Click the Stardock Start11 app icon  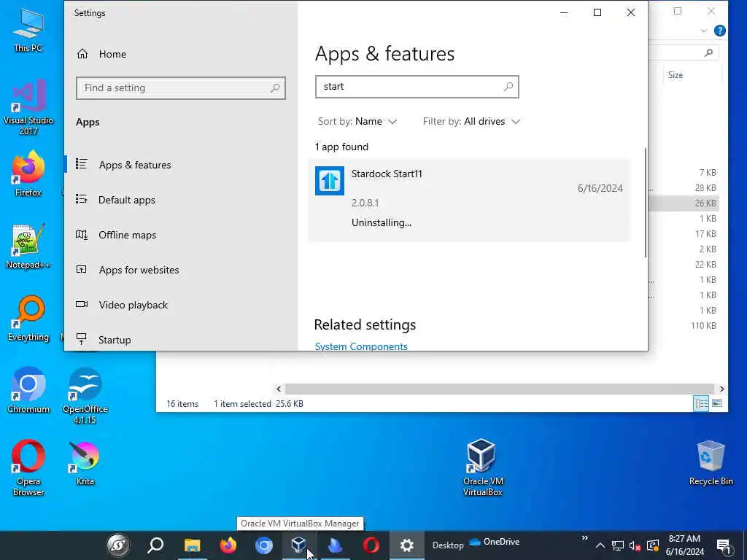click(330, 181)
